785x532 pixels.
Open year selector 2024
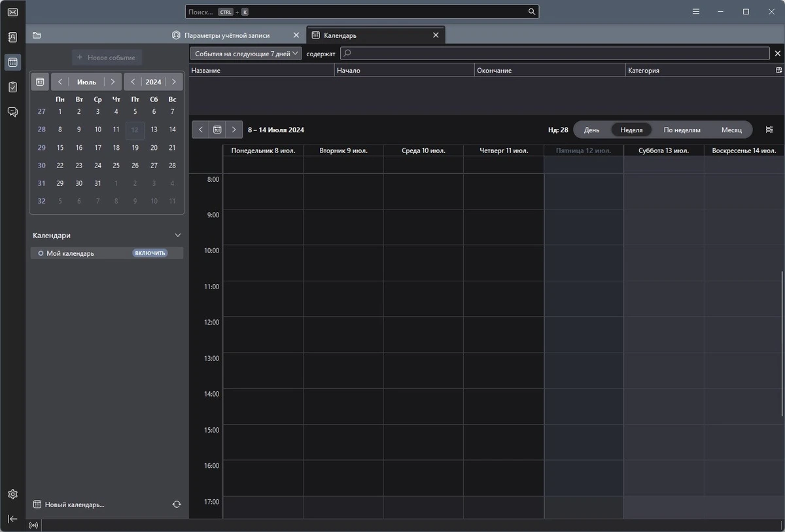153,82
